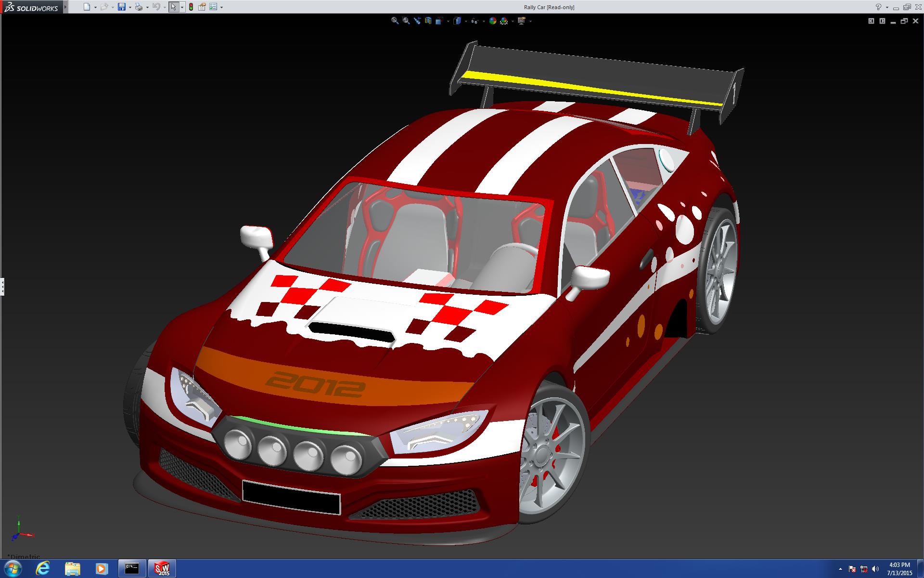Toggle the Select arrow tool
This screenshot has width=924, height=578.
(x=173, y=7)
